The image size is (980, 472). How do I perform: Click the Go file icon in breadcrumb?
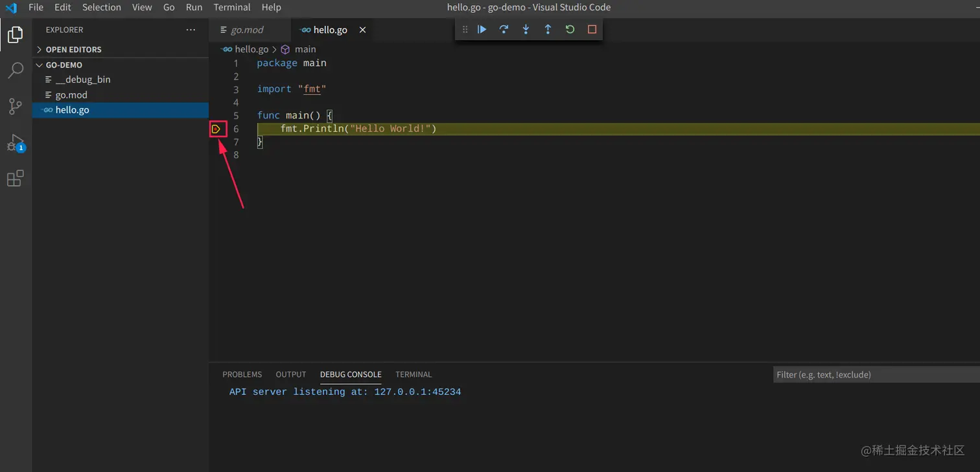227,49
